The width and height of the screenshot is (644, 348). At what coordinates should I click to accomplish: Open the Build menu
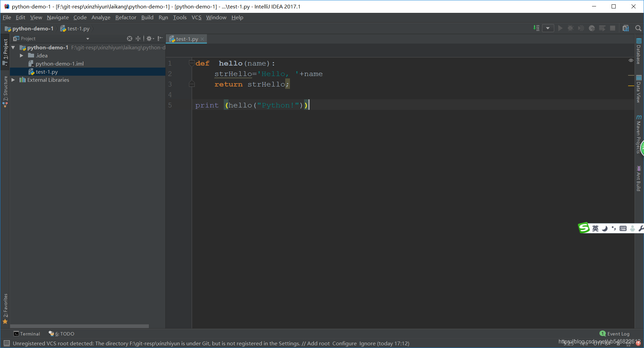(x=147, y=17)
